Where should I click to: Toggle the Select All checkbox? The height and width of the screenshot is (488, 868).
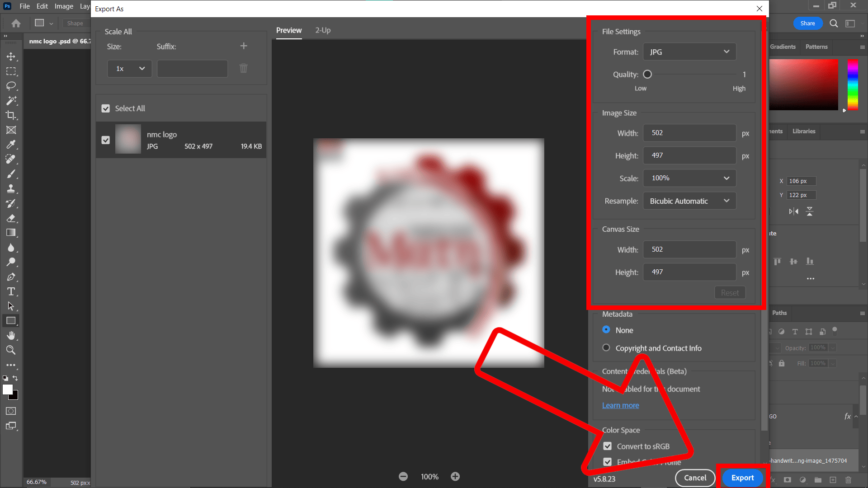pyautogui.click(x=105, y=108)
